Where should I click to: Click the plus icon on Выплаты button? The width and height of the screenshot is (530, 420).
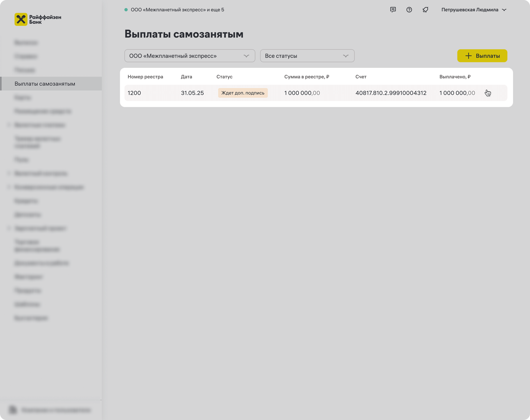point(468,56)
